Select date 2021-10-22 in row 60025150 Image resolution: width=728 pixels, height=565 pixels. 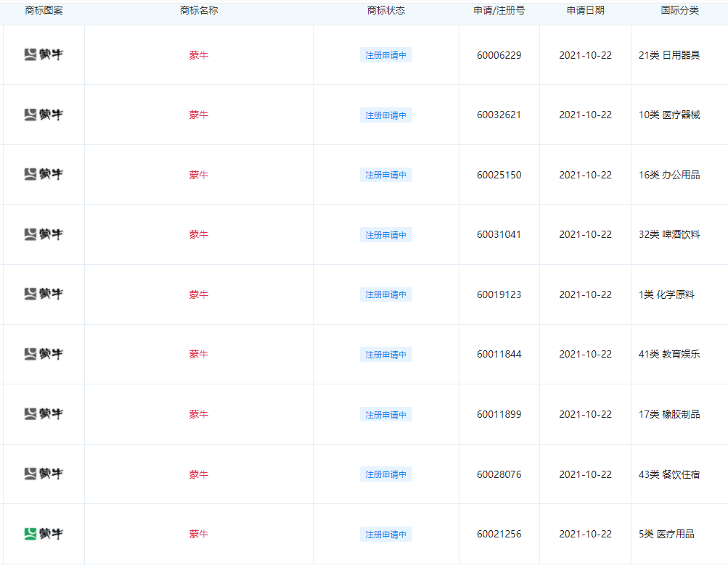[x=586, y=175]
